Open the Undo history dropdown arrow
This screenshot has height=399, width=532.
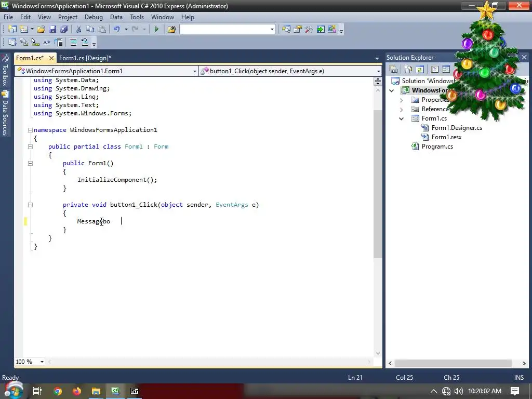[126, 30]
